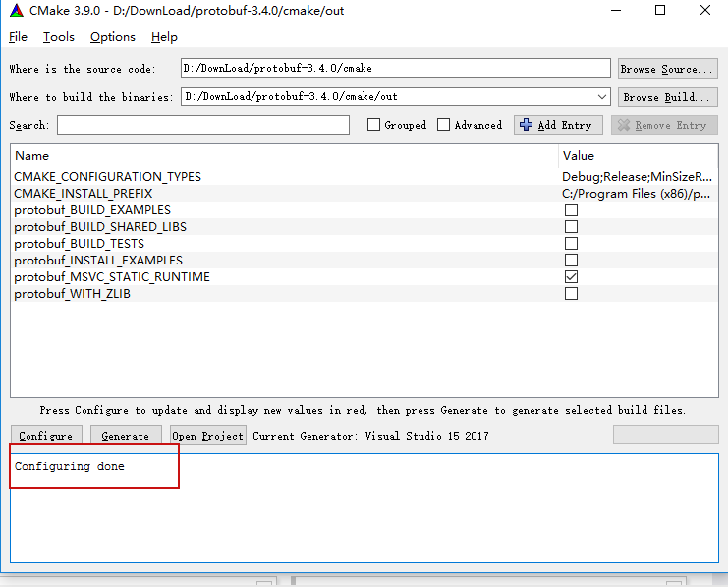Enable the Grouped checkbox

click(373, 125)
